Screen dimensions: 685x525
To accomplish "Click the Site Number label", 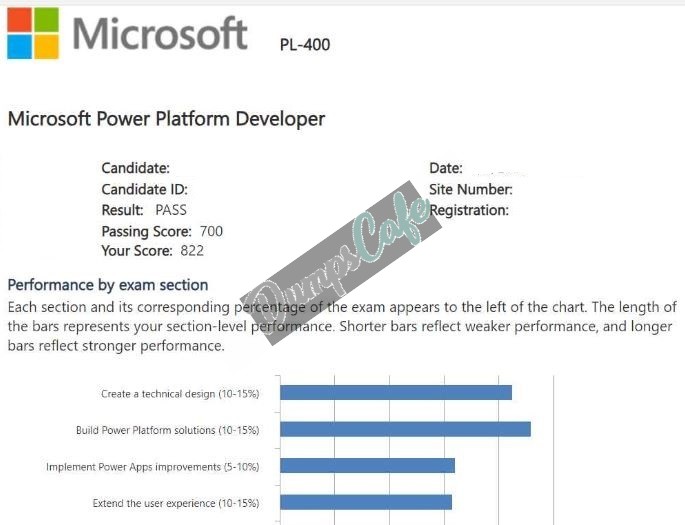I will click(471, 189).
